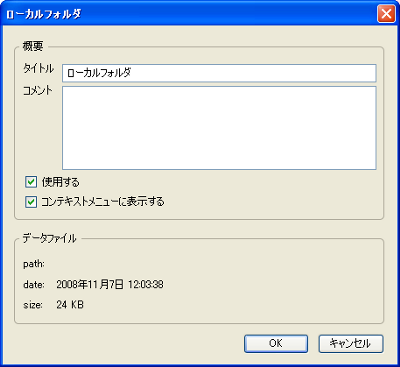Place cursor after ローカルフォルダ text in the title field

click(132, 73)
